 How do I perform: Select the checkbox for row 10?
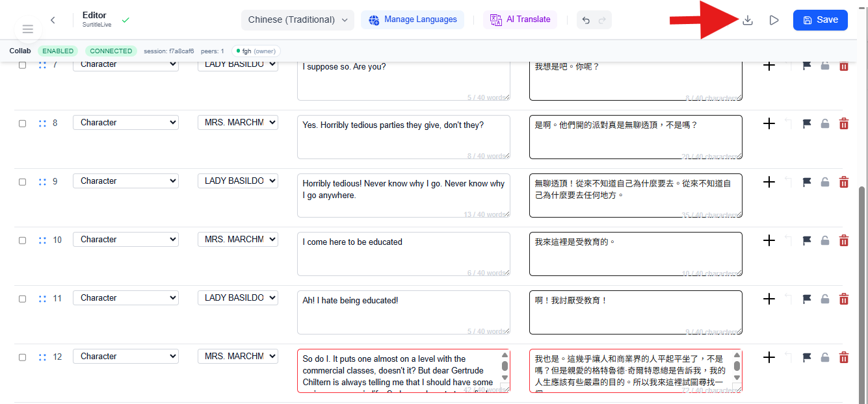[23, 240]
